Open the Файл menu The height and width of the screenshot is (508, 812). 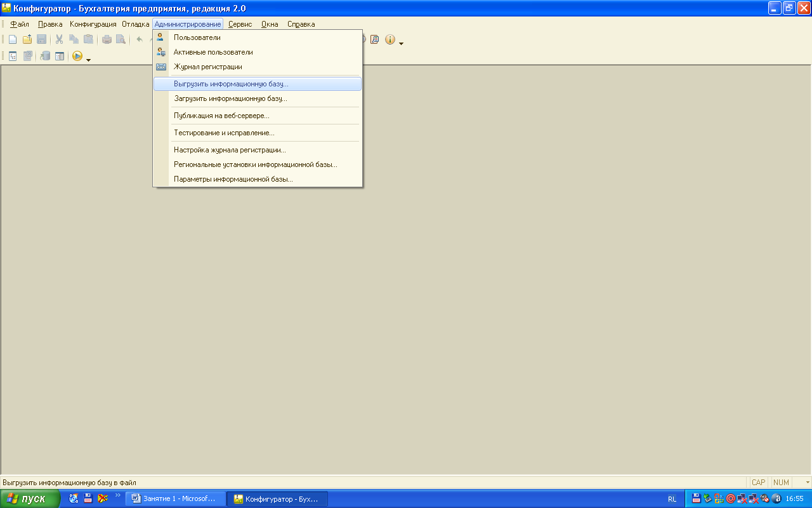click(x=20, y=24)
